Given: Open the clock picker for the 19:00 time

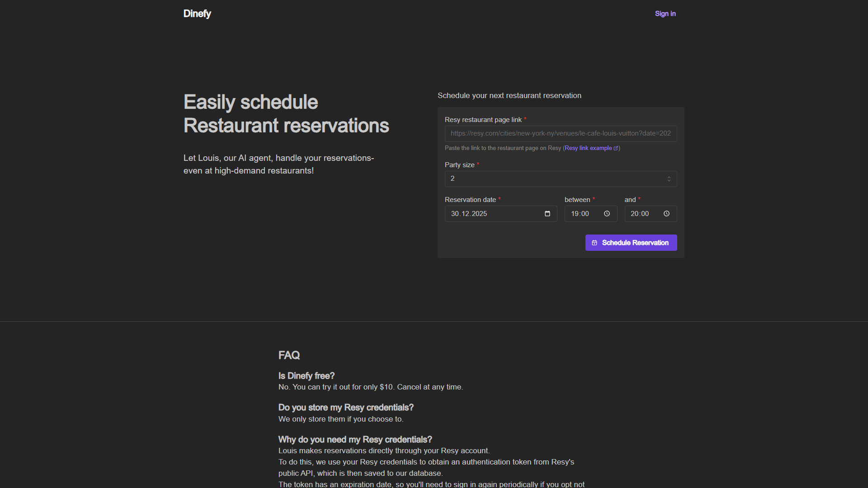Looking at the screenshot, I should (x=607, y=214).
